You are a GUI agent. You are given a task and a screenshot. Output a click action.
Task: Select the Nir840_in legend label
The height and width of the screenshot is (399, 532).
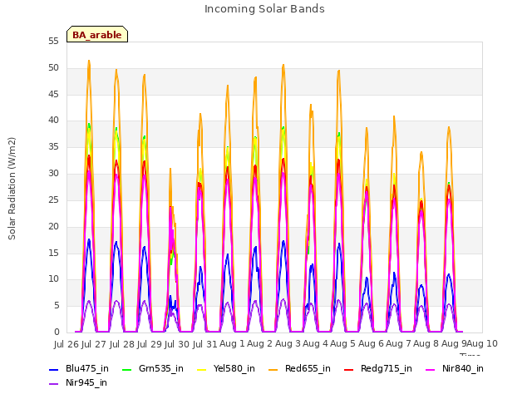point(463,368)
